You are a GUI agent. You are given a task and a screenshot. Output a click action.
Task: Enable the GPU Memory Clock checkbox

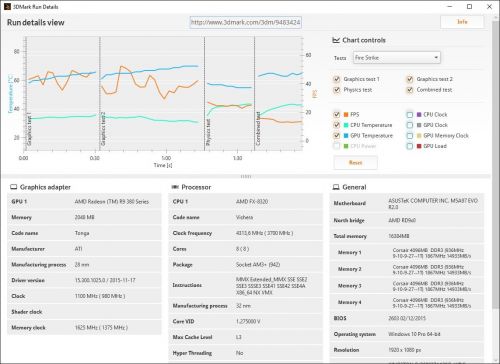pos(410,136)
